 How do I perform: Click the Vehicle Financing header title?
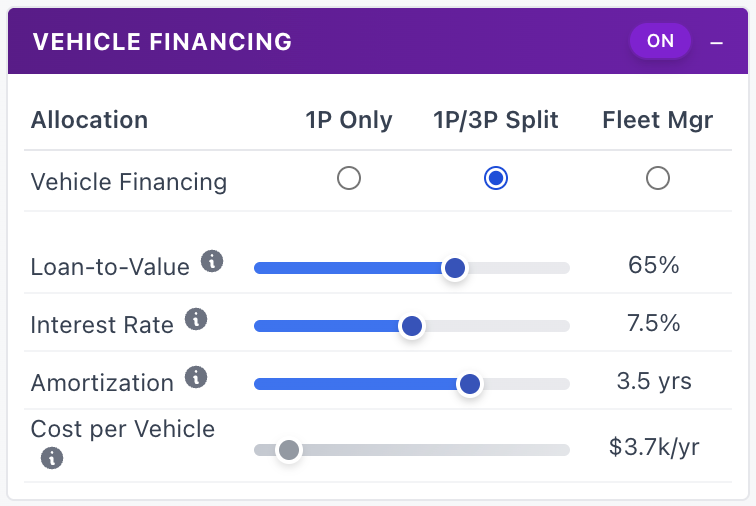point(162,42)
